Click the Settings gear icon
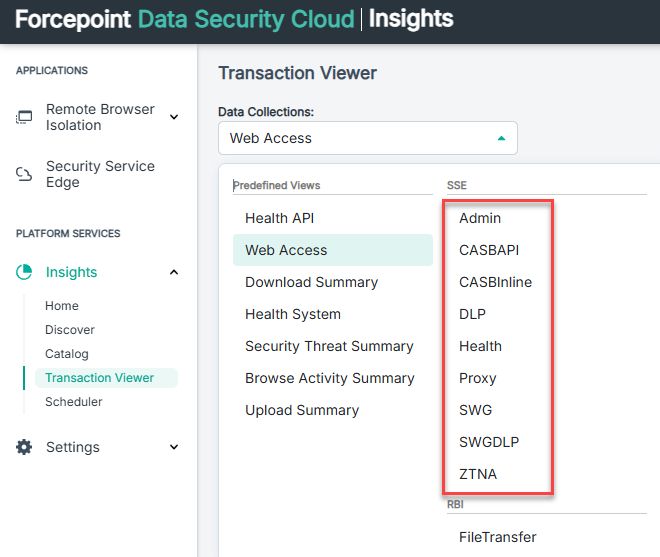Viewport: 660px width, 557px height. click(24, 447)
